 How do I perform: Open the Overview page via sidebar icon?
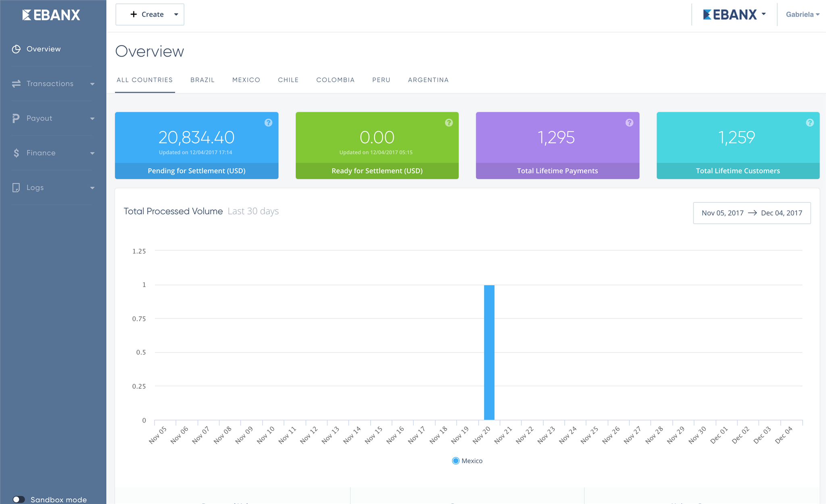[16, 49]
